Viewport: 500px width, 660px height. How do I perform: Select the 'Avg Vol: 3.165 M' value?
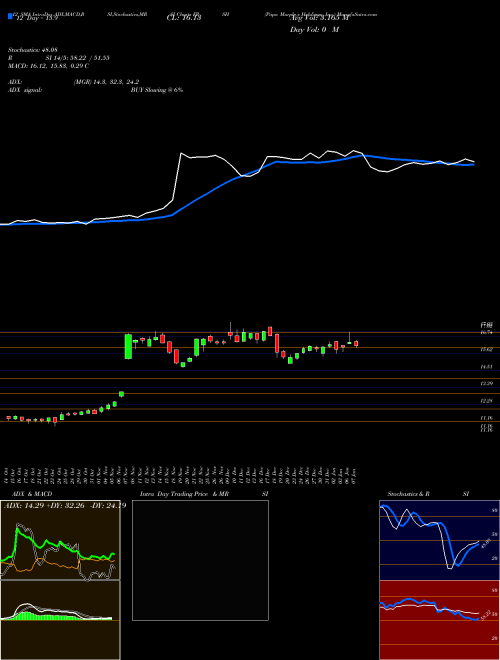click(x=319, y=18)
